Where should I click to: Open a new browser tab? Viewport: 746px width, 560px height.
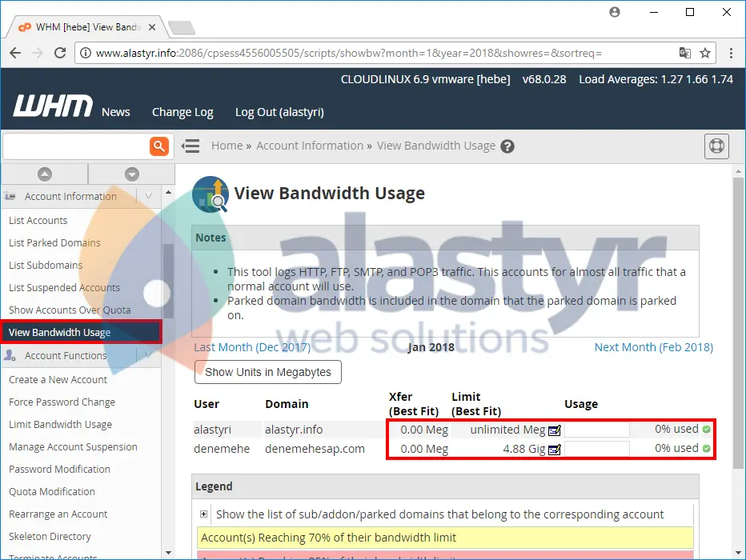pos(182,27)
